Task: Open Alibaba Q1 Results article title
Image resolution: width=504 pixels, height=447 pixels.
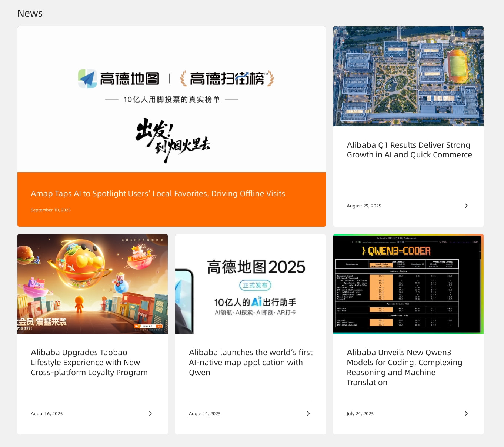Action: [409, 150]
